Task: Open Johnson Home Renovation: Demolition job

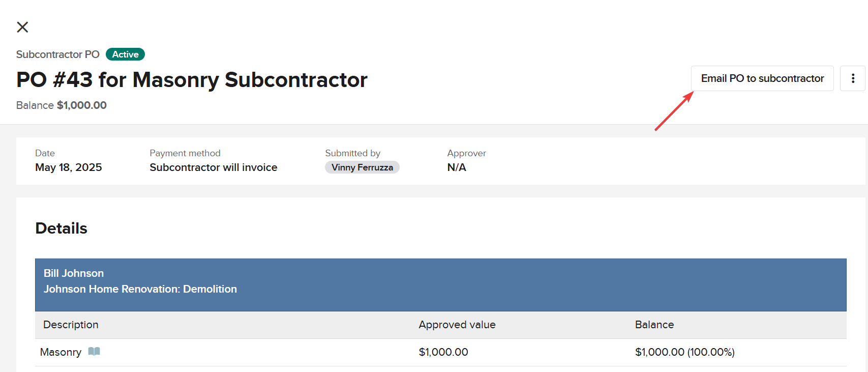Action: tap(140, 289)
